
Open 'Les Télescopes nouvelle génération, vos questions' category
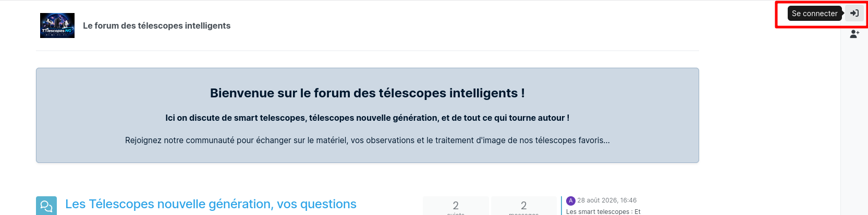tap(211, 204)
